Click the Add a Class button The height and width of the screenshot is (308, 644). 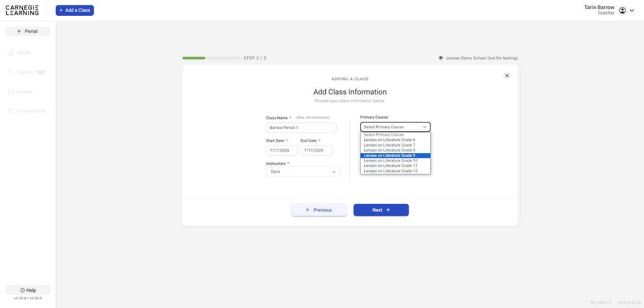coord(75,10)
